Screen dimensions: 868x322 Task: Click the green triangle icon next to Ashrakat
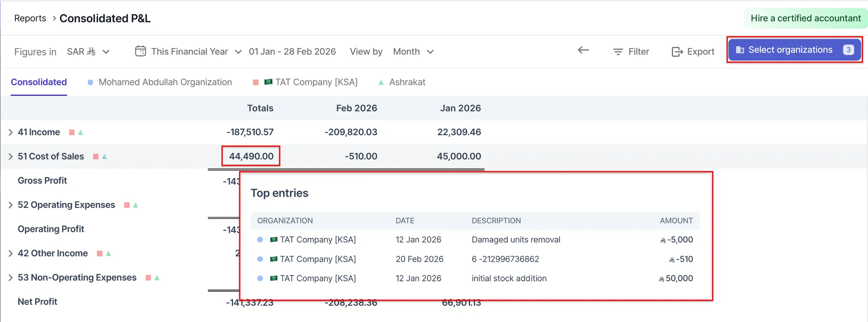pos(381,82)
